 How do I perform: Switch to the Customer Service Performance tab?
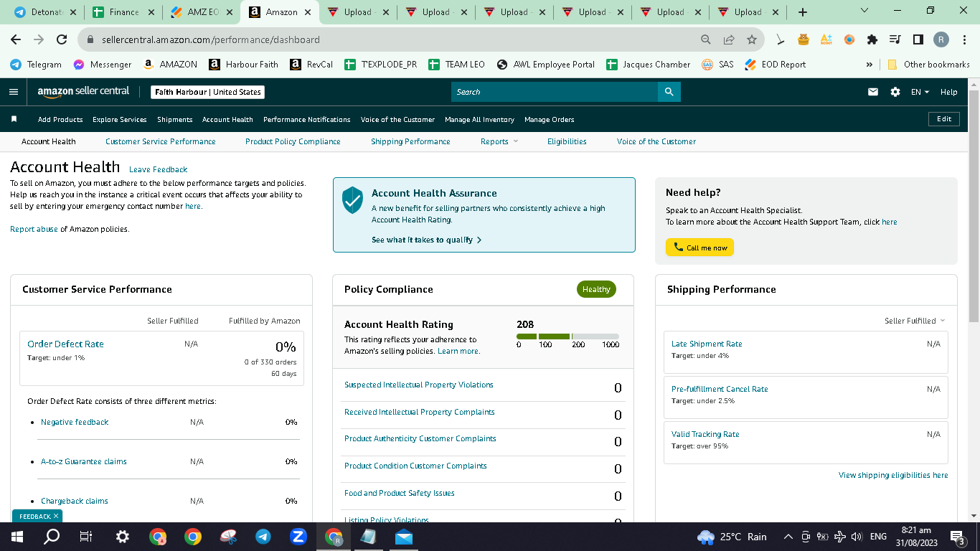(161, 141)
